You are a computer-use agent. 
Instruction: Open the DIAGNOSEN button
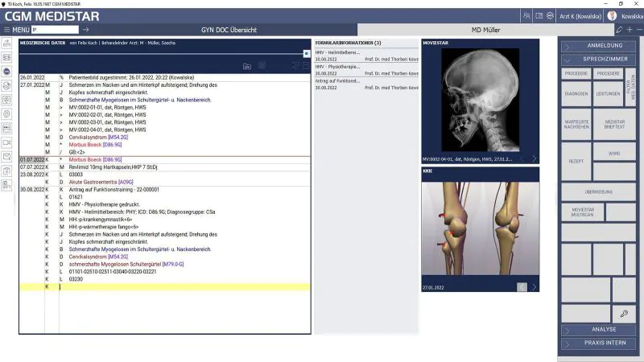click(x=576, y=94)
